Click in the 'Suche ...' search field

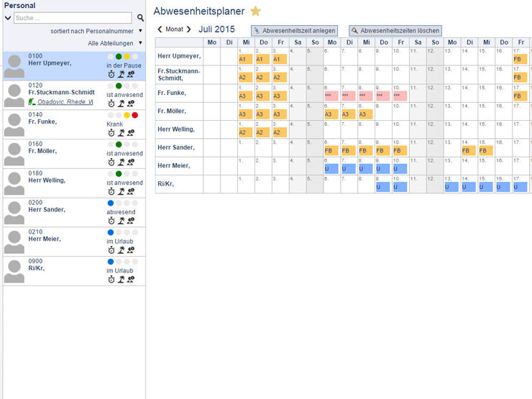(x=72, y=18)
